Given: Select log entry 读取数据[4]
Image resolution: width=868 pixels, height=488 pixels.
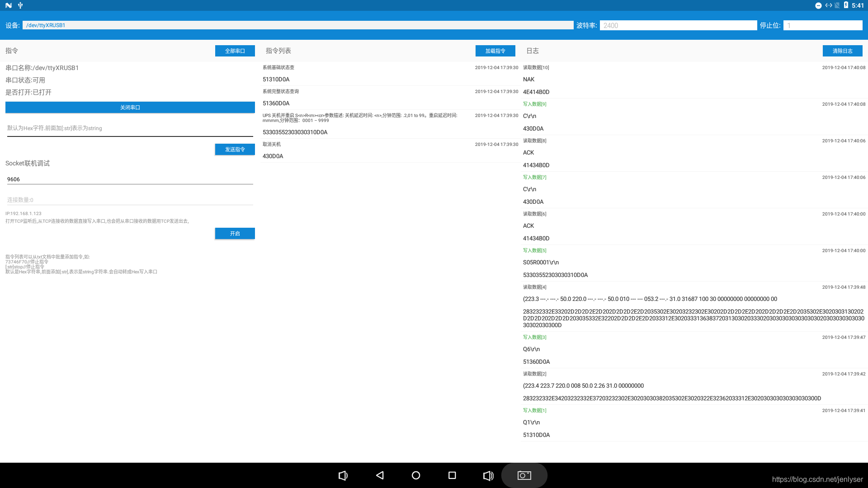Looking at the screenshot, I should (x=694, y=306).
